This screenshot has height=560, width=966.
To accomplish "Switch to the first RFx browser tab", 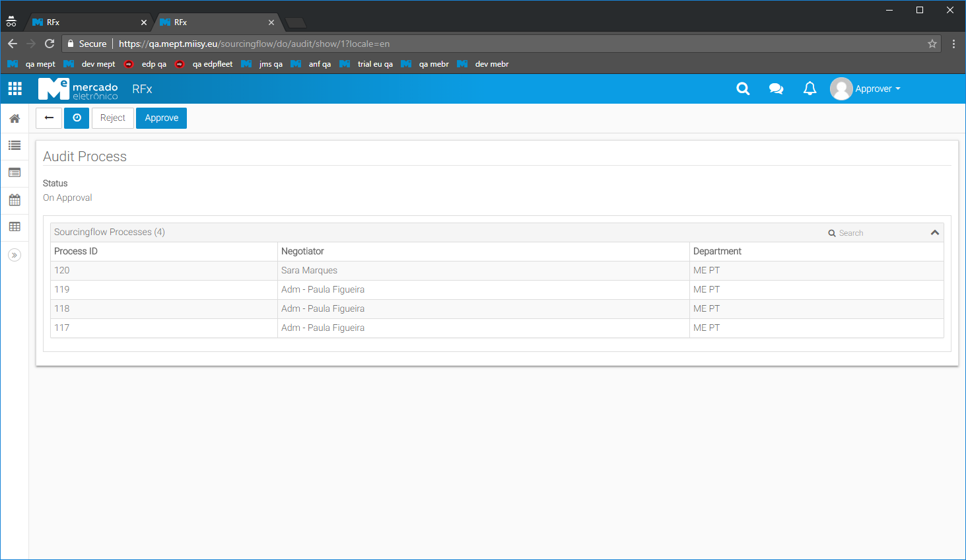I will point(86,22).
